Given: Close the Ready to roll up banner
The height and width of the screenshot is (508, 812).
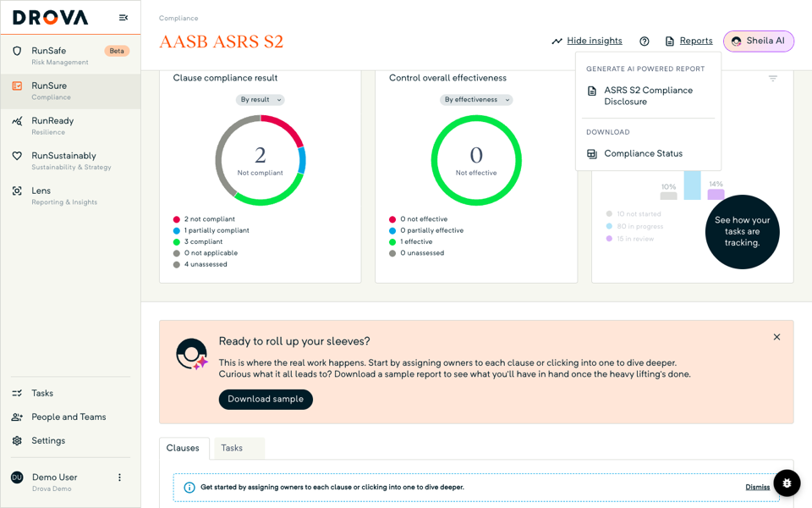Looking at the screenshot, I should [x=776, y=337].
